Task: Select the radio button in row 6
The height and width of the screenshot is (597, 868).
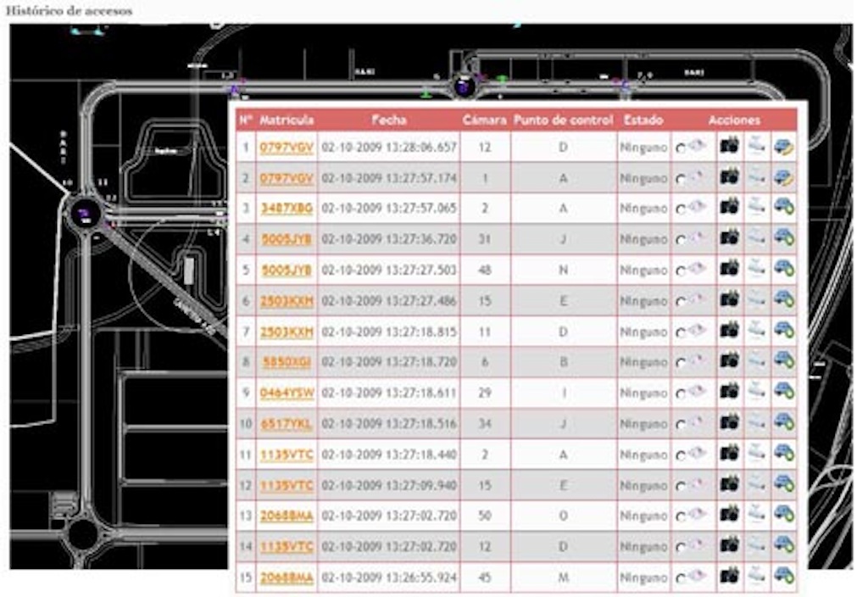Action: click(681, 302)
